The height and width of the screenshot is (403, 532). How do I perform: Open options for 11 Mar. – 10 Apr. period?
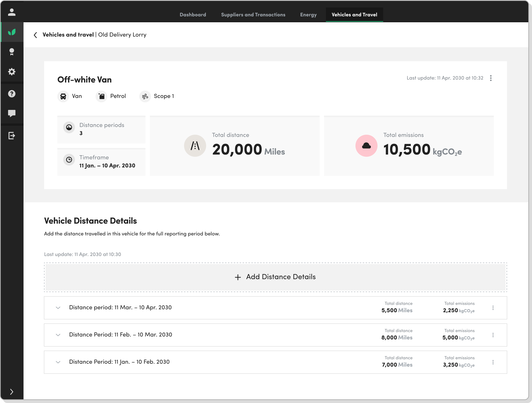pos(493,308)
